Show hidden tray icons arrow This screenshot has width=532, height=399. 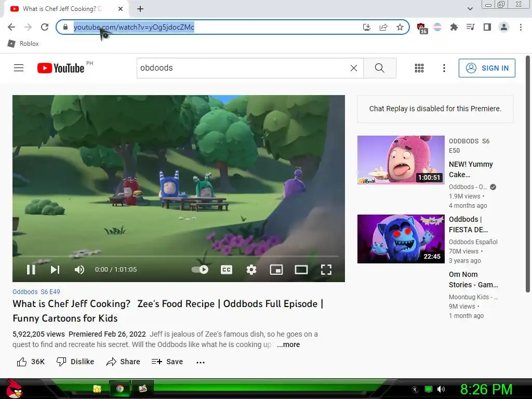(x=415, y=390)
